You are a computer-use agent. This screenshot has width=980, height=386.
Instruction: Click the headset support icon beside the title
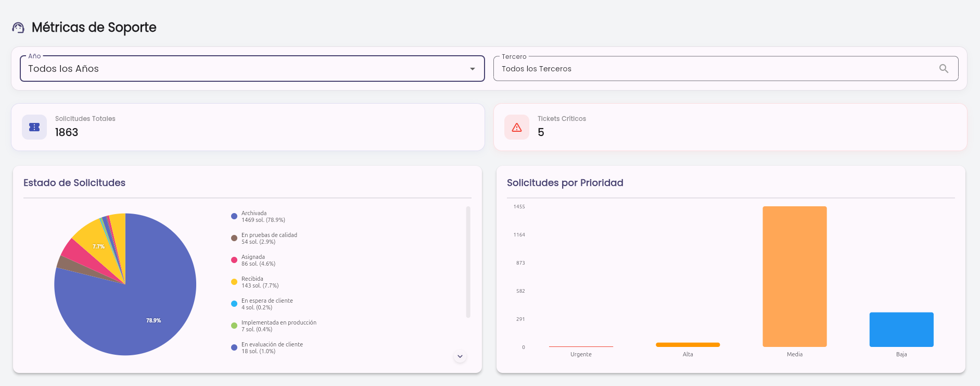point(18,28)
